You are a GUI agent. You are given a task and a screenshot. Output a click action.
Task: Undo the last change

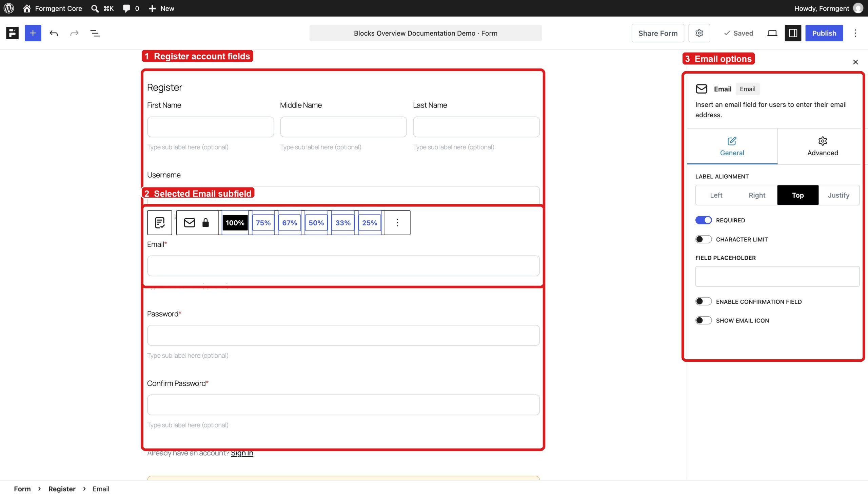[54, 33]
